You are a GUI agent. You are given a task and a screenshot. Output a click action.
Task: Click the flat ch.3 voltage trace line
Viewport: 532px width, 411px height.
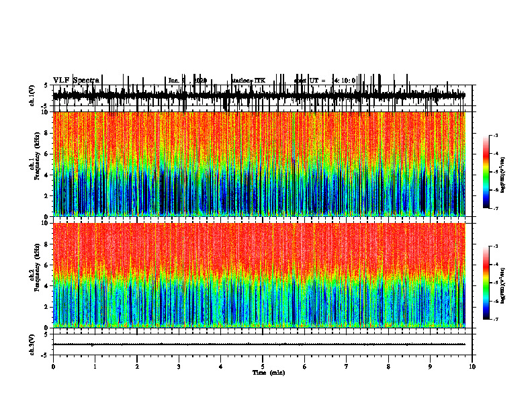pos(259,345)
